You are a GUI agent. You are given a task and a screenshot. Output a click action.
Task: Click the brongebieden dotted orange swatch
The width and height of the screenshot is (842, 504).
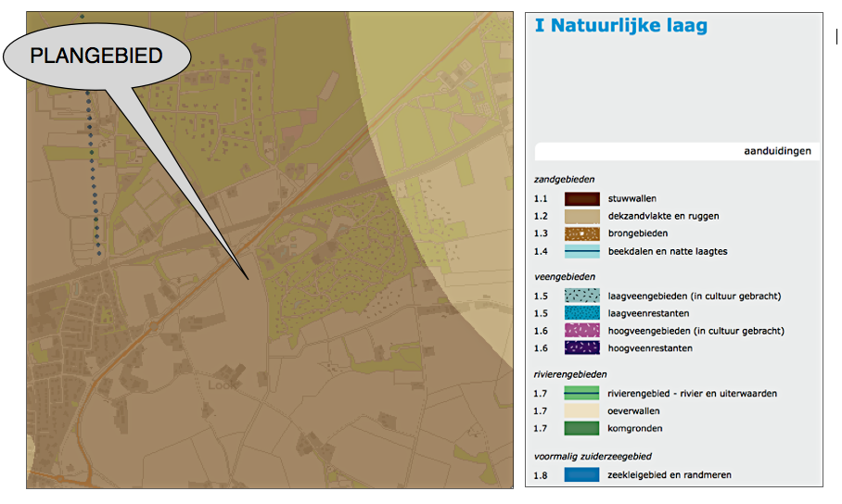(x=582, y=233)
